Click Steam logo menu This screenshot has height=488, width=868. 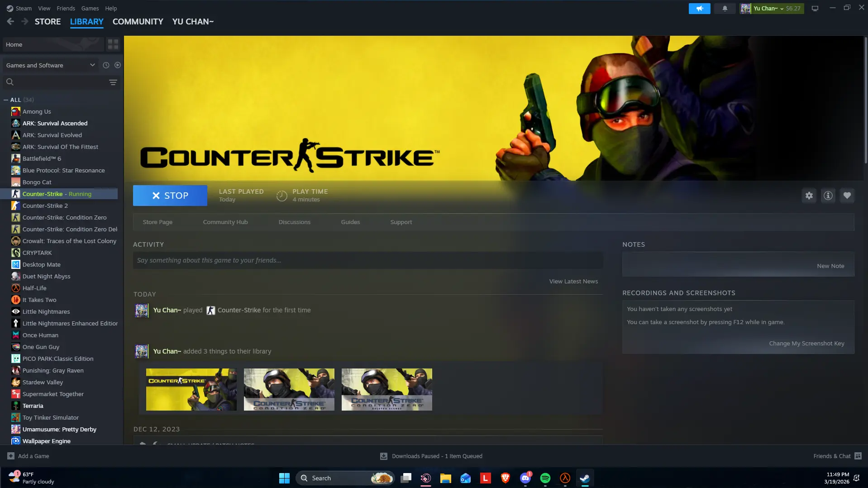pos(19,8)
